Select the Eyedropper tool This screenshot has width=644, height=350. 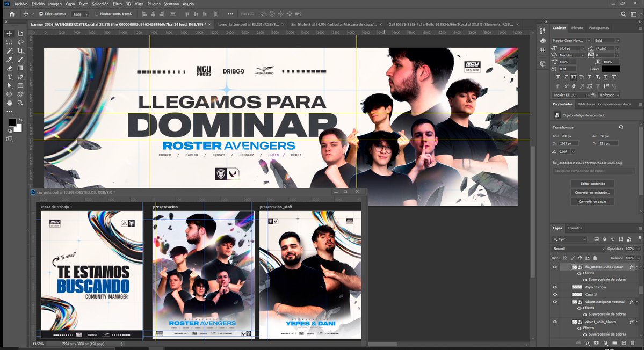pyautogui.click(x=10, y=60)
